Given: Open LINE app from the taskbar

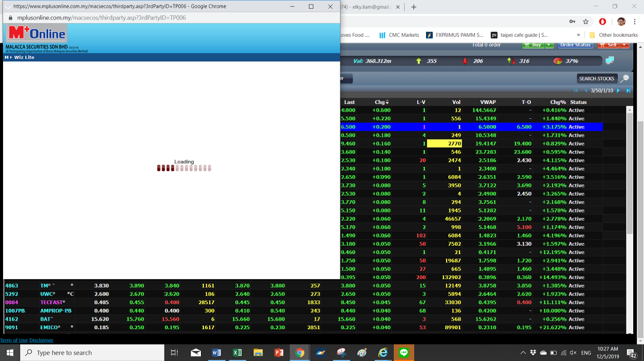Looking at the screenshot, I should point(404,352).
